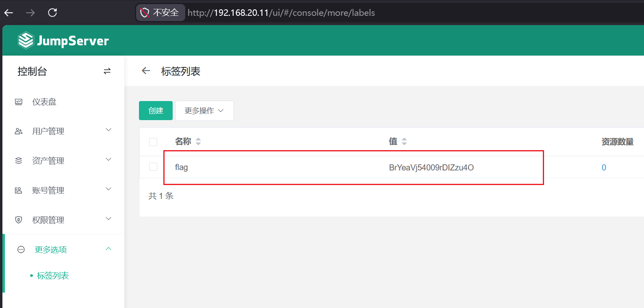The image size is (644, 308).
Task: Open the 更多操作 dropdown
Action: pyautogui.click(x=204, y=111)
